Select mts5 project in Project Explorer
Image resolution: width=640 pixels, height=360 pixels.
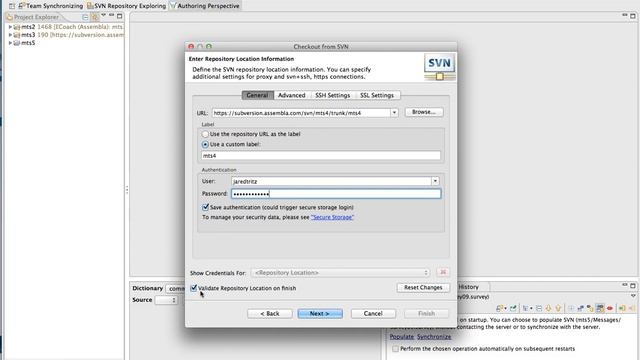24,42
